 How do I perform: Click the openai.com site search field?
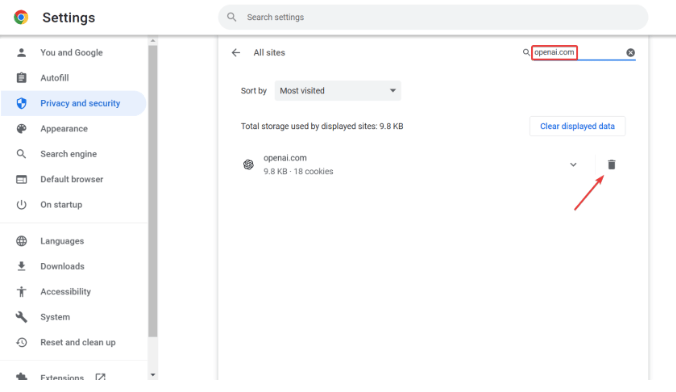pos(578,53)
